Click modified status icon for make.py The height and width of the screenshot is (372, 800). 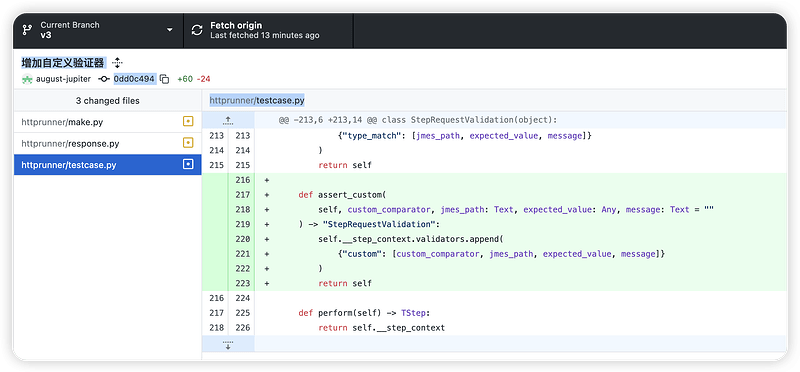188,121
